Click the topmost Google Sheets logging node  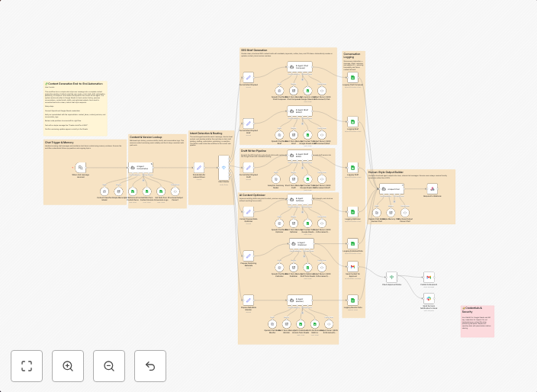(353, 77)
